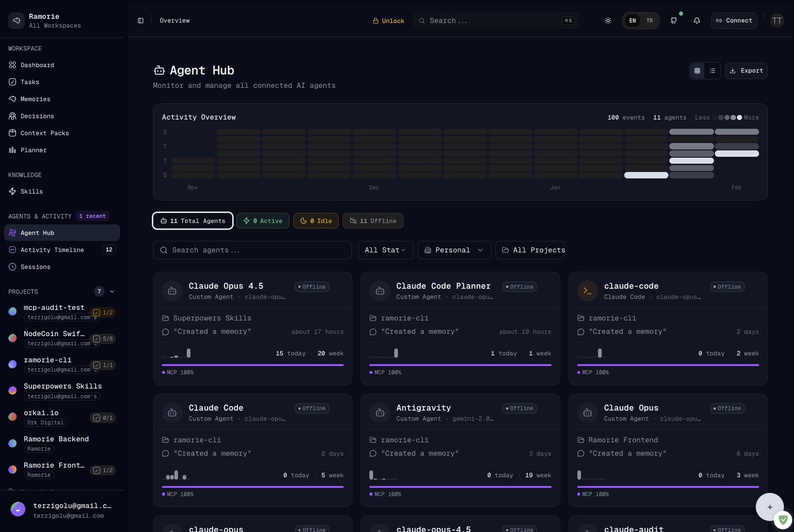Click the GitHub icon in header
The width and height of the screenshot is (794, 532).
coord(674,21)
